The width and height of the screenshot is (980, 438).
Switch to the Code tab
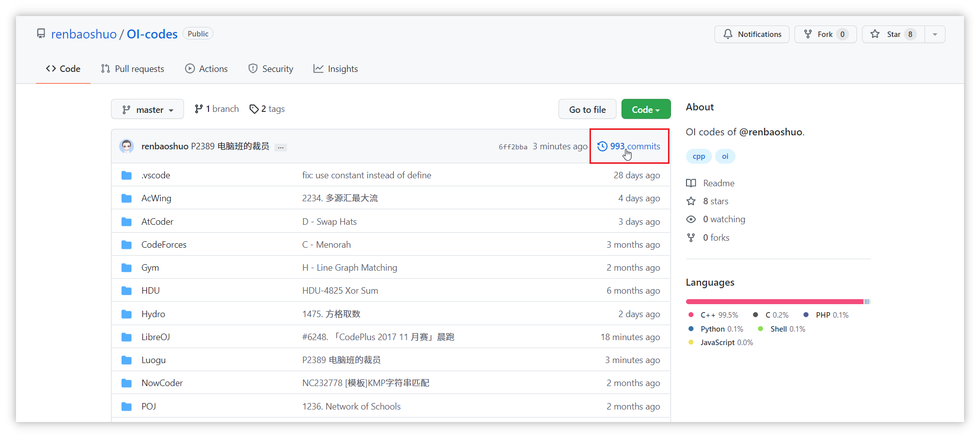(63, 69)
